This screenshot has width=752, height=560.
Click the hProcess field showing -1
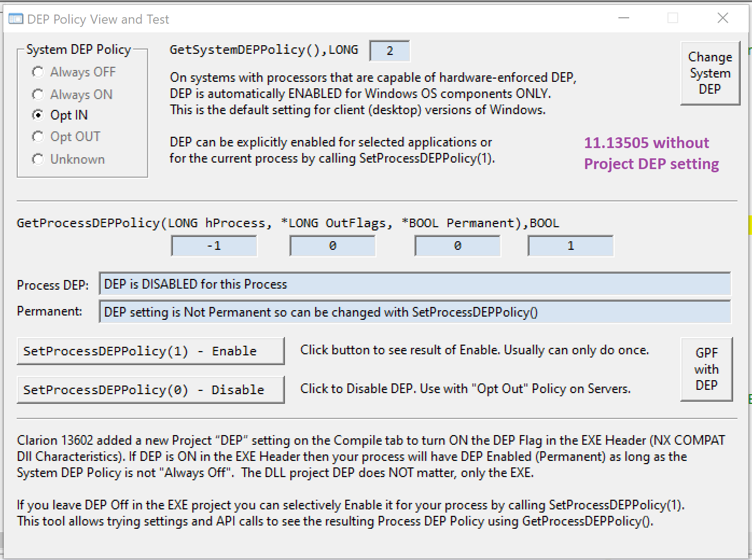point(214,246)
